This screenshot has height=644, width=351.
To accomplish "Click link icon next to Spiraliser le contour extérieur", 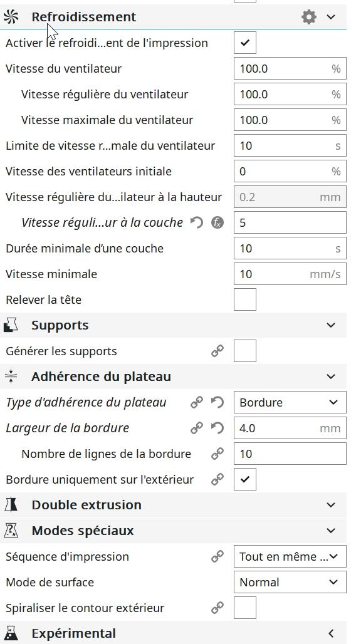I will tap(217, 608).
